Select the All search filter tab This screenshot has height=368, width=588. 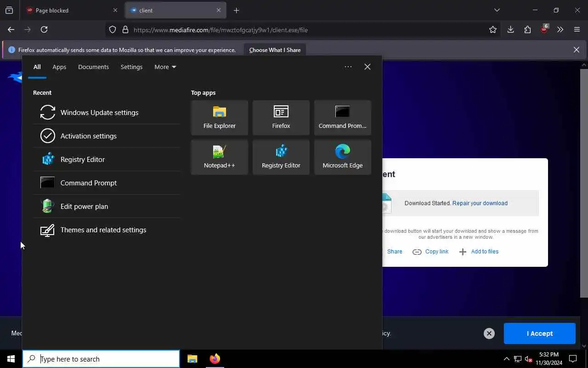[x=37, y=67]
